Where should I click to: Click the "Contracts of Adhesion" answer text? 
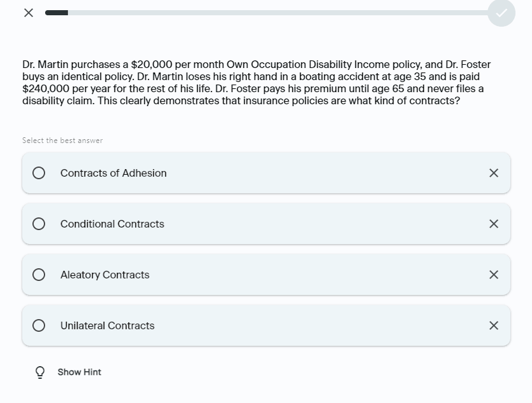(113, 173)
